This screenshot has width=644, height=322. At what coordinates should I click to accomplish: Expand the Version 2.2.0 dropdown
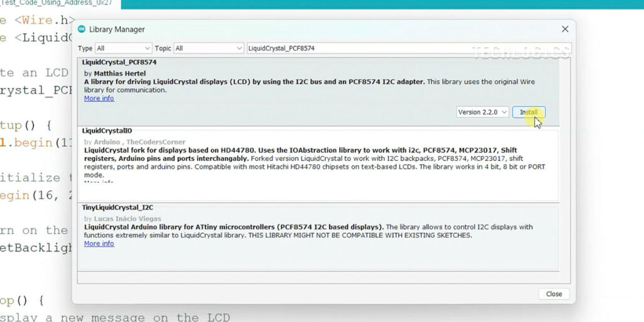482,113
